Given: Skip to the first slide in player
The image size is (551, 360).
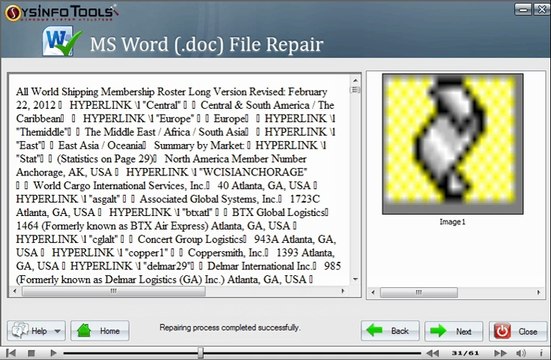Looking at the screenshot, I should tap(11, 353).
